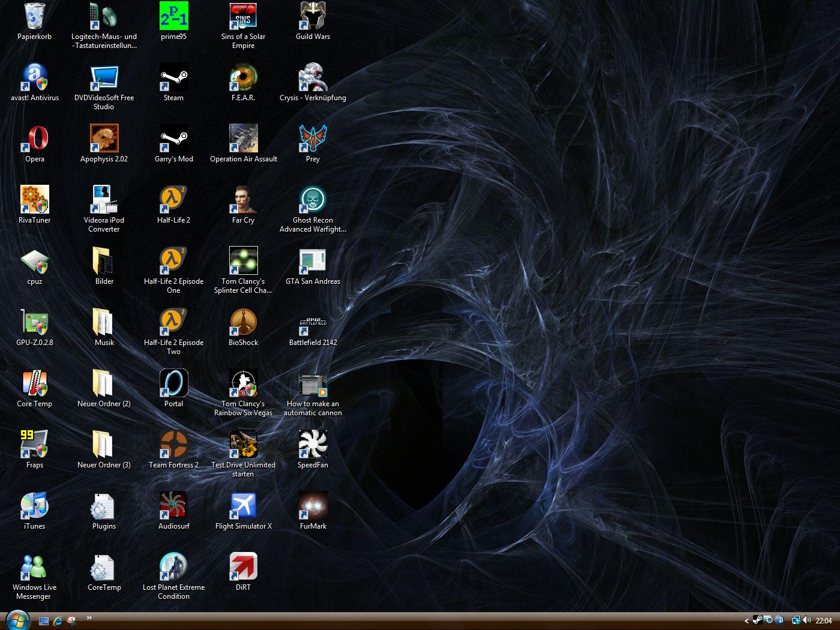Screen dimensions: 840x630
Task: Select the prime95 desktop icon
Action: pyautogui.click(x=173, y=16)
